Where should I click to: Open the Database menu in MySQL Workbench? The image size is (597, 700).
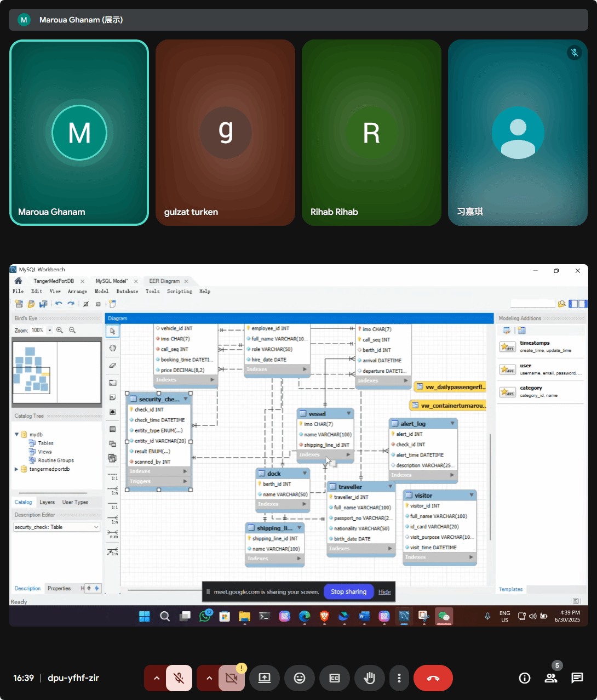[x=127, y=292]
